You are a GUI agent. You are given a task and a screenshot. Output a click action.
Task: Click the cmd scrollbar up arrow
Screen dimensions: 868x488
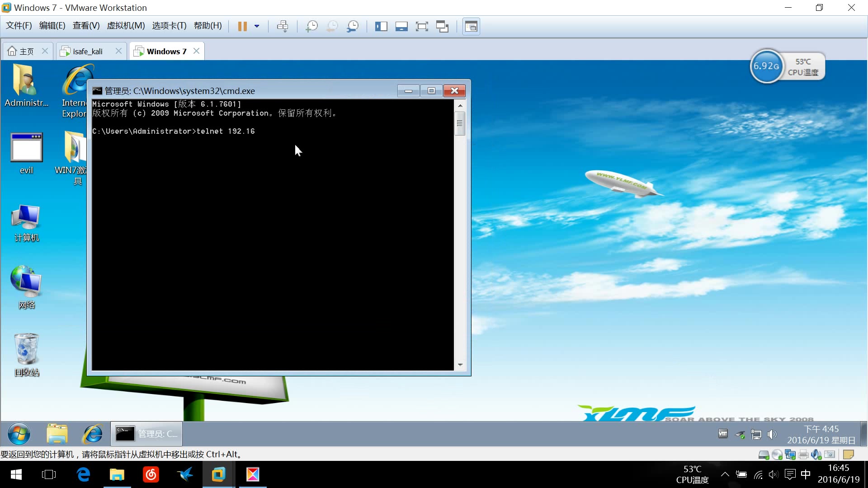point(460,105)
